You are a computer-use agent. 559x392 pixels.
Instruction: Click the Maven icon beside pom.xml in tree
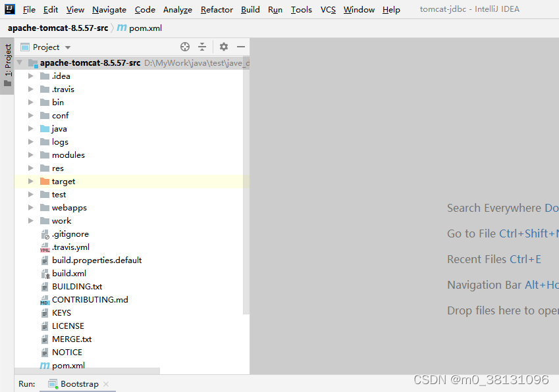tap(45, 365)
